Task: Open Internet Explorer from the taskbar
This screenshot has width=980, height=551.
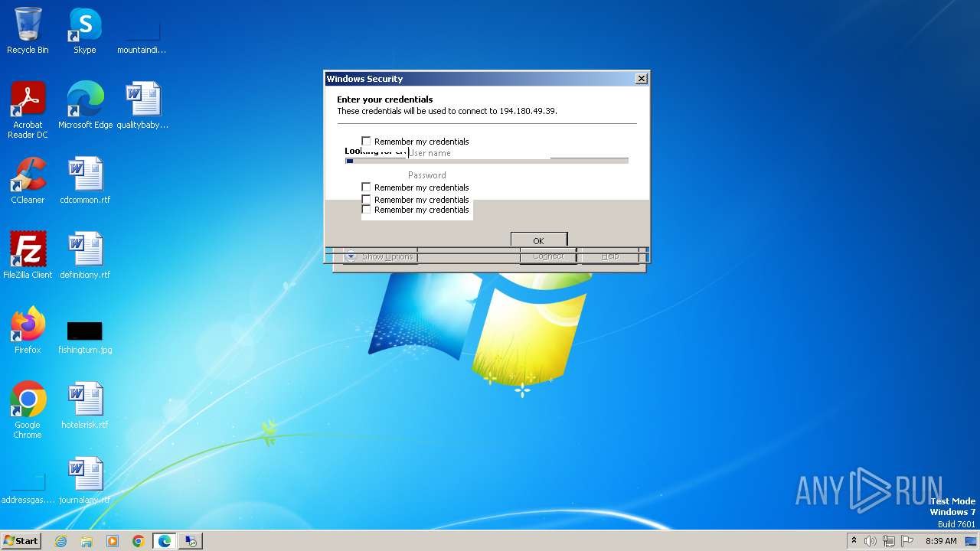Action: [x=61, y=541]
